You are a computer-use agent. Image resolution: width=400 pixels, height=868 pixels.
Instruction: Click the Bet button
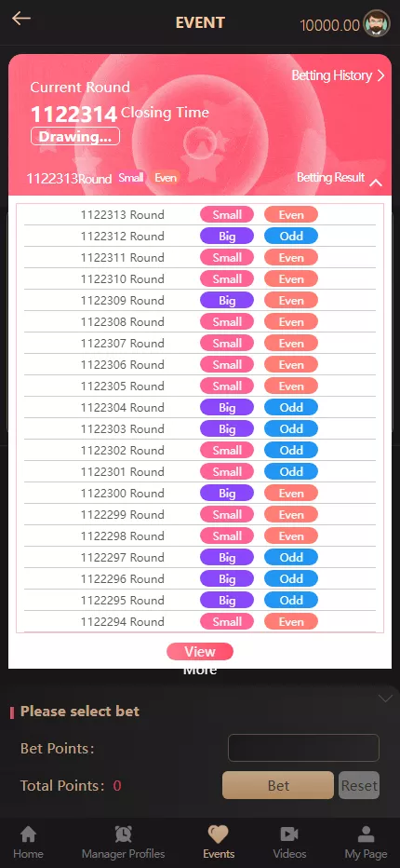click(x=278, y=785)
